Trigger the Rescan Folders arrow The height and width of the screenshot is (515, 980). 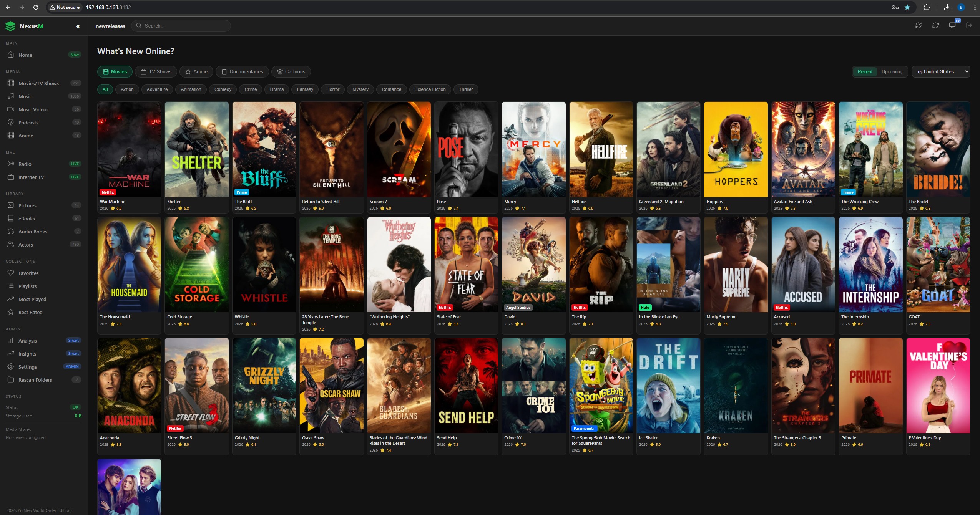[x=76, y=379]
